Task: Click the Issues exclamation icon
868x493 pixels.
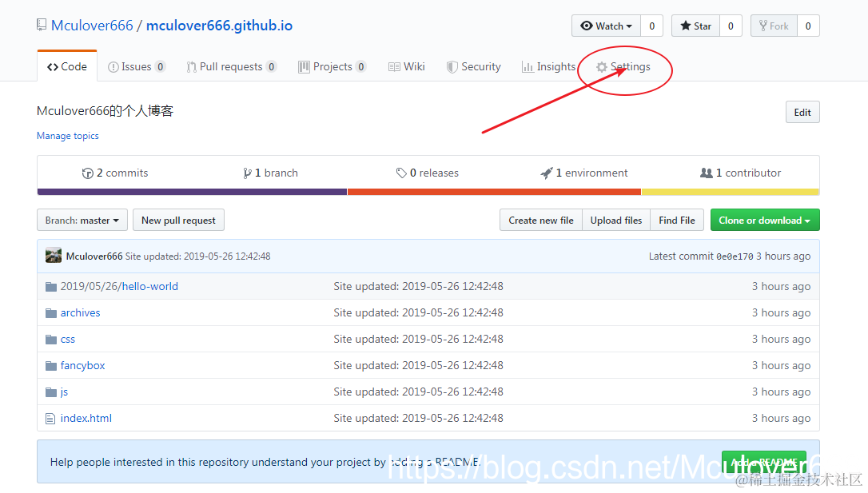Action: 113,67
